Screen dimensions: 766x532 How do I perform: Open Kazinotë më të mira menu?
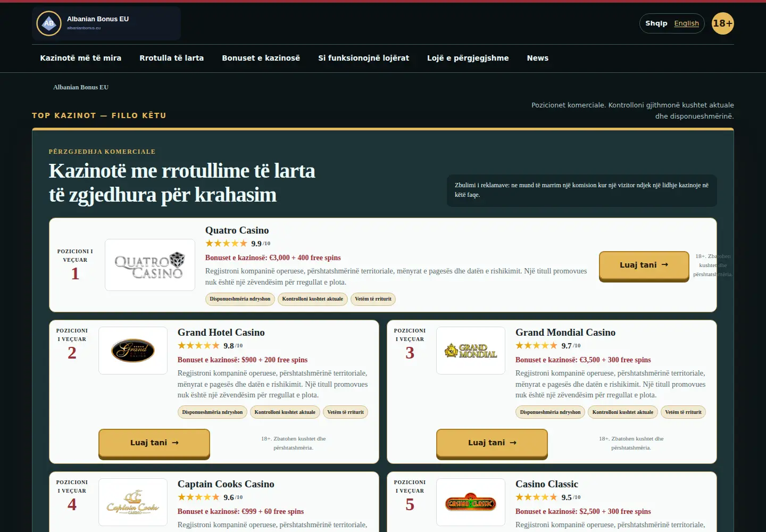point(81,58)
